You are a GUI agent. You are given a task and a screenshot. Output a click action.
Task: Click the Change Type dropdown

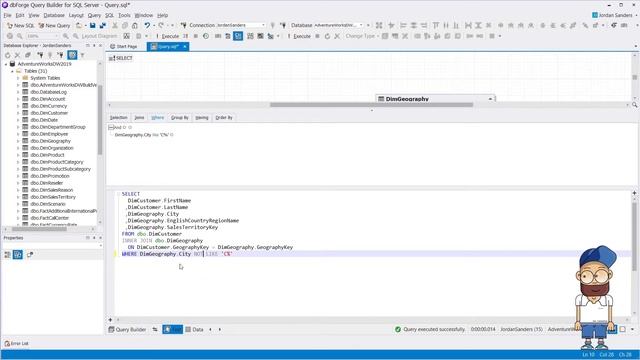362,36
